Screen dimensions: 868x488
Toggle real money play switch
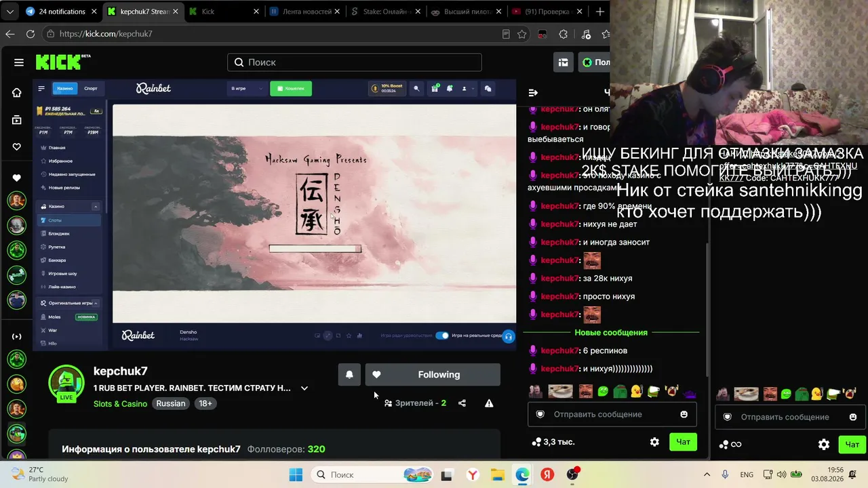(442, 335)
